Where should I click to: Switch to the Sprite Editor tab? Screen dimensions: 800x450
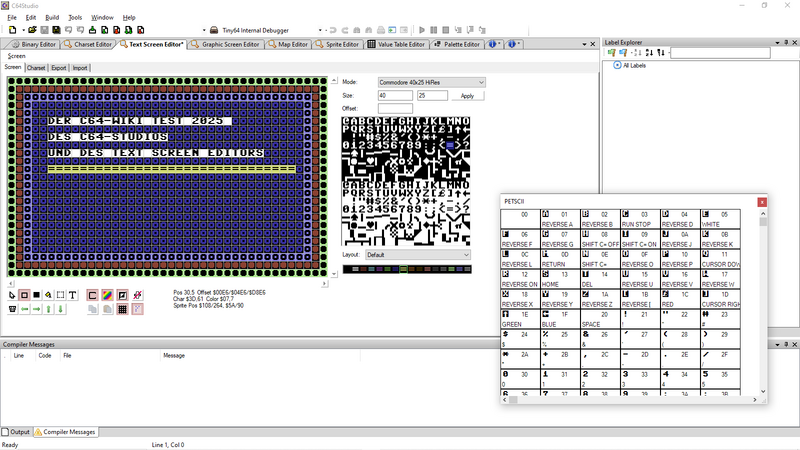click(x=337, y=44)
